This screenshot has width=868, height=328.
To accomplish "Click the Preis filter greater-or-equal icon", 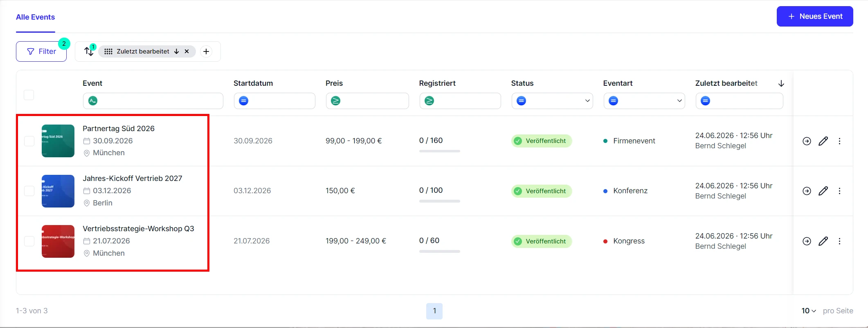I will click(x=336, y=101).
